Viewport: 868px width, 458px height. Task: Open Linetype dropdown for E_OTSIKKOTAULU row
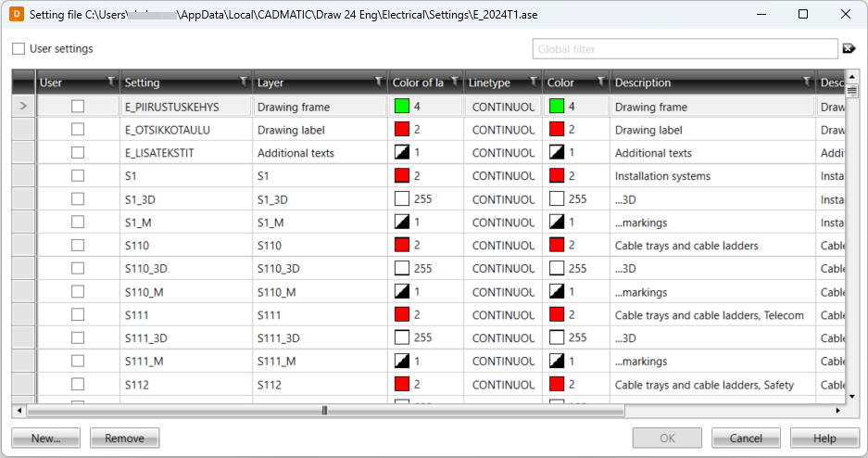[503, 130]
